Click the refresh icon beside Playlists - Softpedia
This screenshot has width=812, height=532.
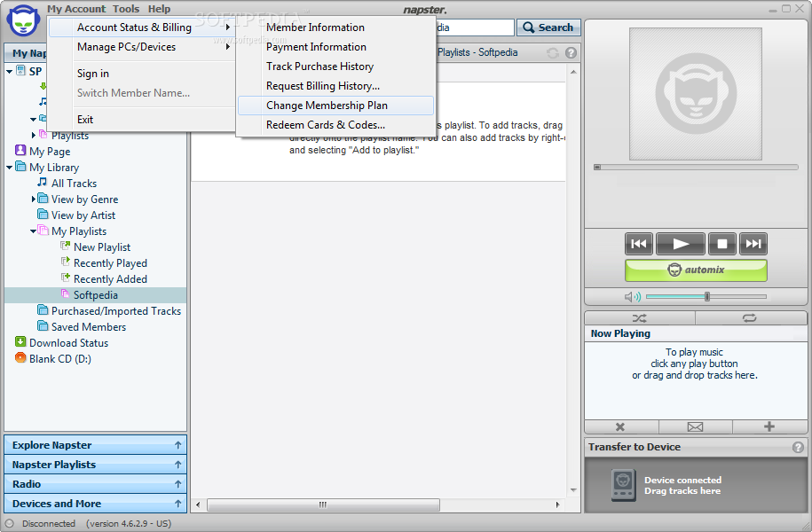click(x=553, y=53)
